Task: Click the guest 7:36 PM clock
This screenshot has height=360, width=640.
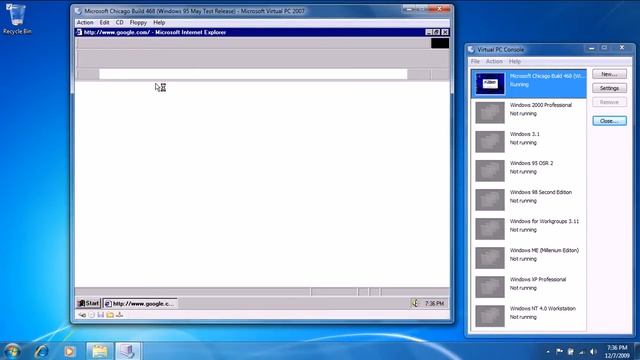Action: pyautogui.click(x=434, y=303)
